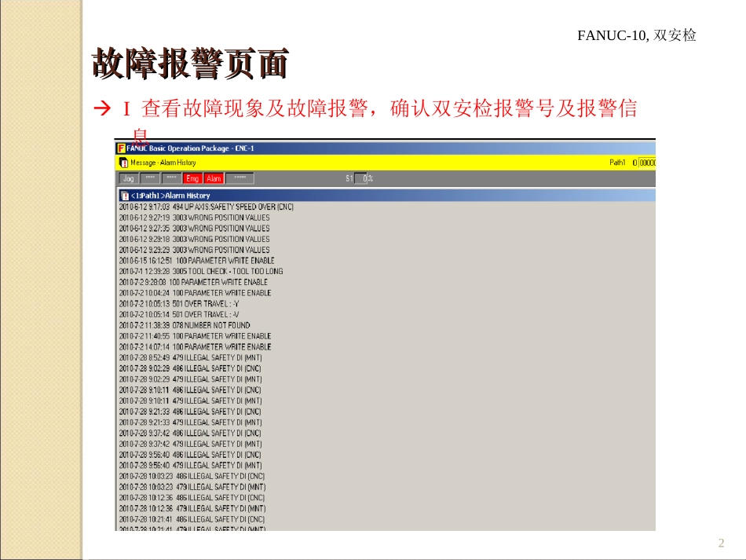Screen dimensions: 746x560
Task: Click the FANUC-10, 双安检 header text
Action: click(637, 35)
